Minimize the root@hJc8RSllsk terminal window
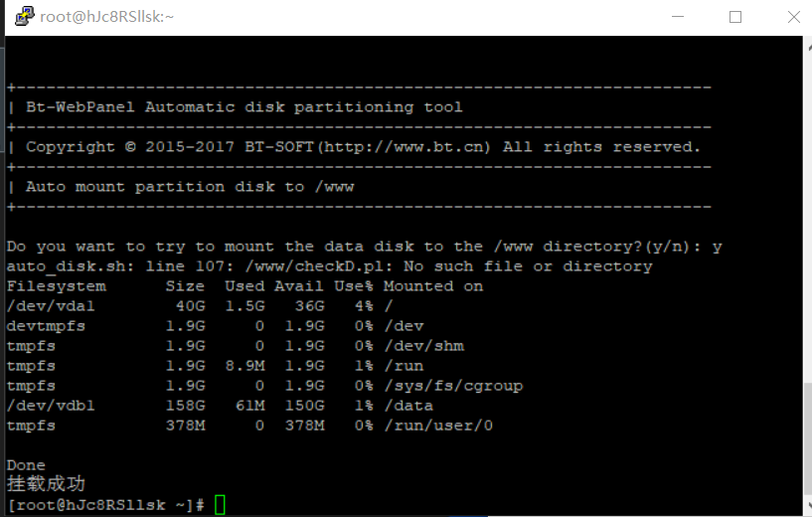Image resolution: width=812 pixels, height=517 pixels. coord(678,17)
